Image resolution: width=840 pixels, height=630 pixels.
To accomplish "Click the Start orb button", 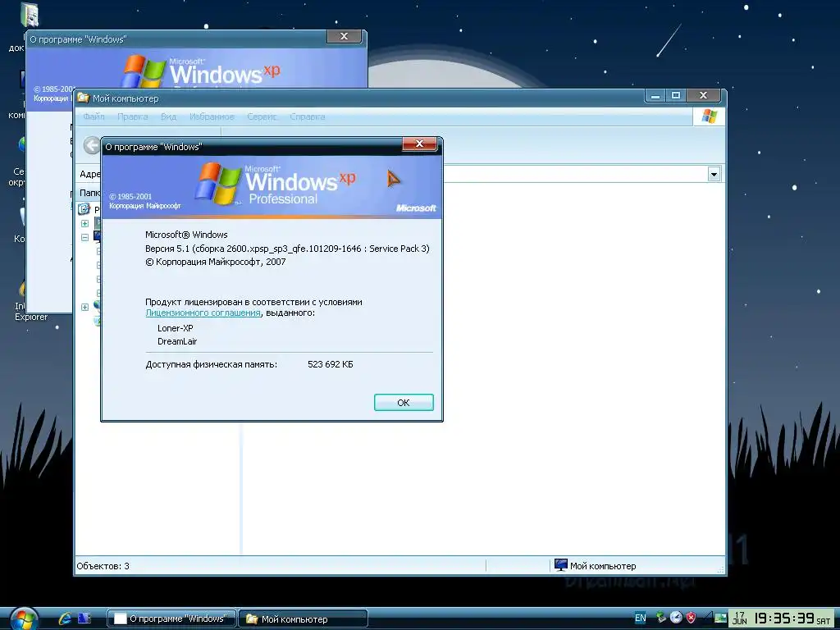I will [22, 619].
